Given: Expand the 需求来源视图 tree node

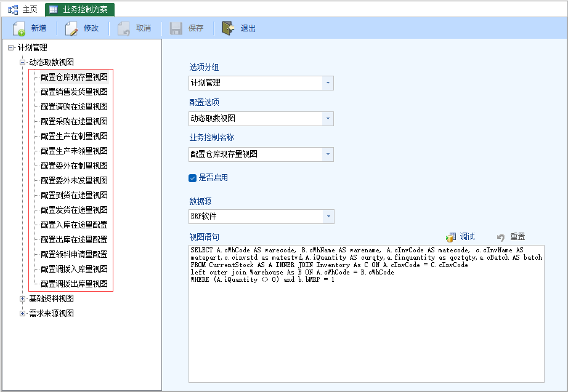Looking at the screenshot, I should (22, 313).
